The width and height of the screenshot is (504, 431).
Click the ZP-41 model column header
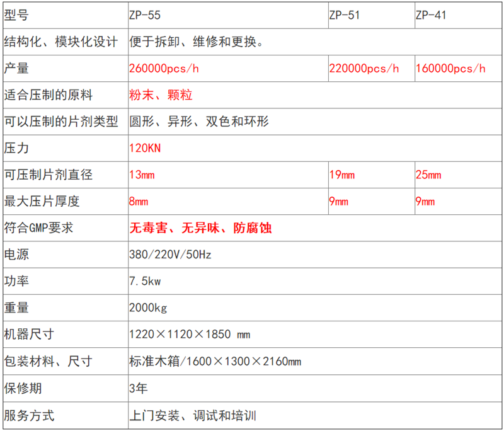click(431, 14)
